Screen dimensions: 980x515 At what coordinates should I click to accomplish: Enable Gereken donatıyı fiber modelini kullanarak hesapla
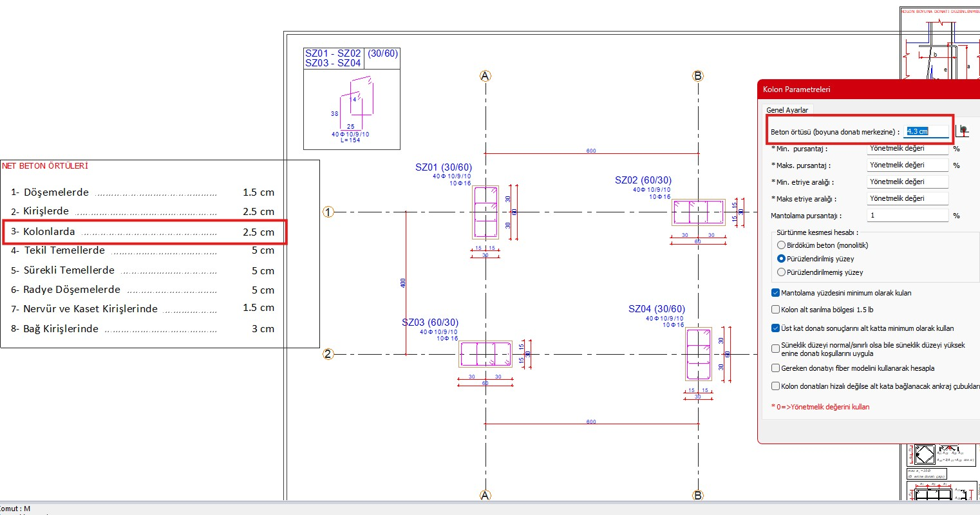[853, 368]
